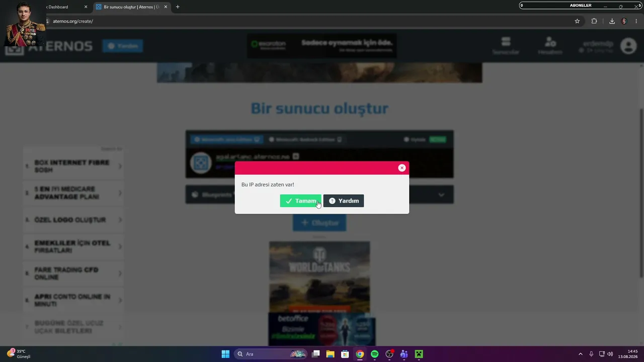Viewport: 644px width, 362px height.
Task: Open Microsoft Teams from the taskbar
Action: click(404, 354)
